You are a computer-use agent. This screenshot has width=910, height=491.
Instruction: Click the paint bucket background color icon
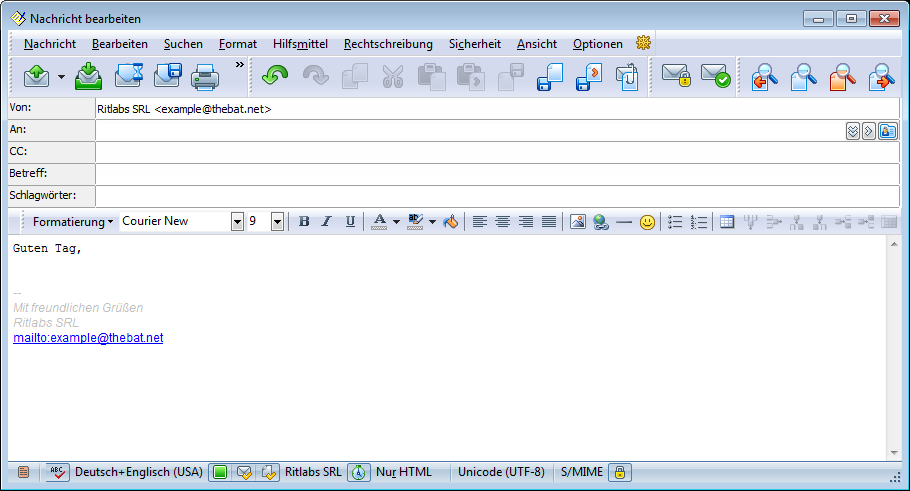[450, 222]
